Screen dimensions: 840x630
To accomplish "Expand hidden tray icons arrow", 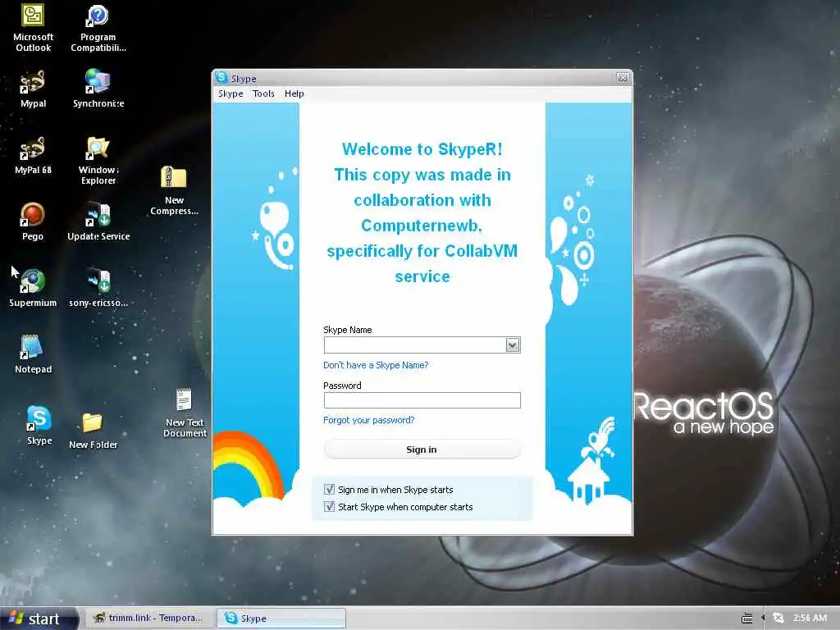I will tap(763, 619).
